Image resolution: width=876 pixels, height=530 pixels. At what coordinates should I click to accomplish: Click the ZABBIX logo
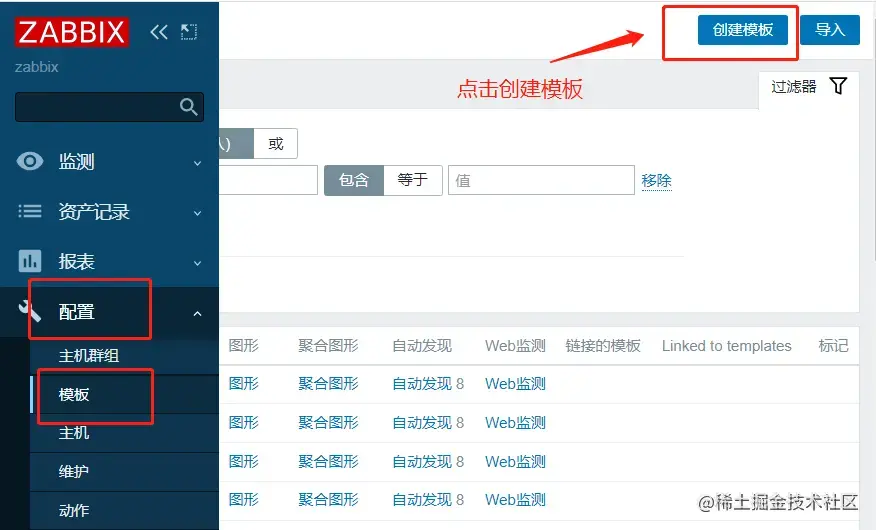[72, 32]
